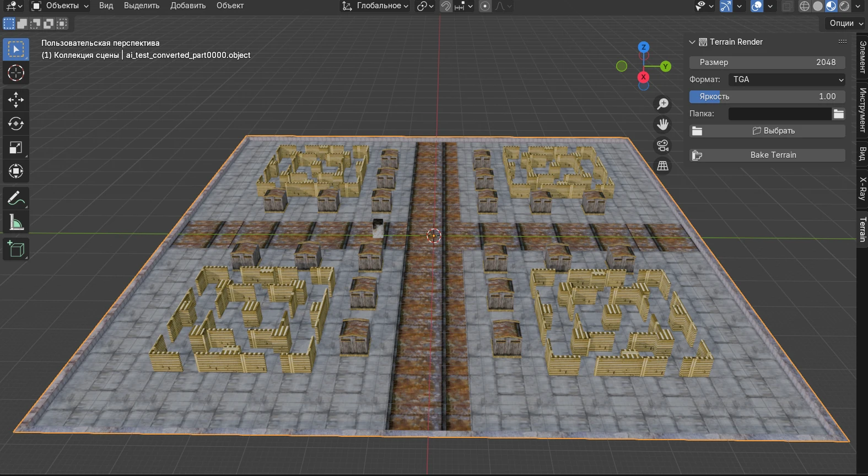Adjust the Яркость brightness slider

pos(767,97)
